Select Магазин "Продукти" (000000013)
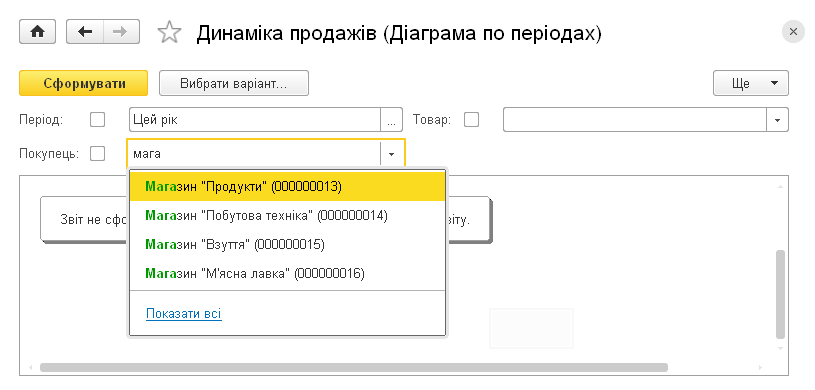 coord(287,187)
